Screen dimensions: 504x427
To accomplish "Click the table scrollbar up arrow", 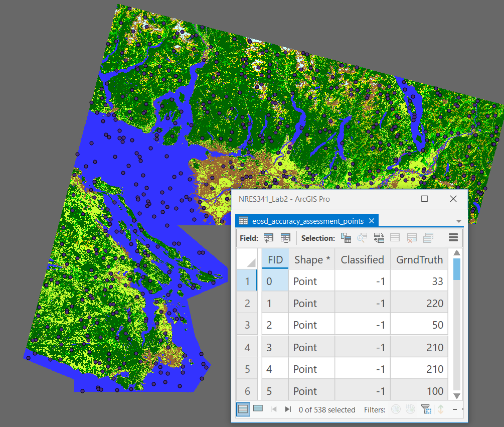I will 456,253.
